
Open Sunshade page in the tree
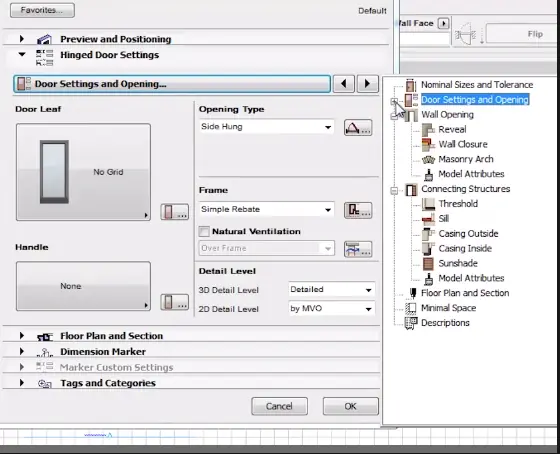tap(458, 263)
